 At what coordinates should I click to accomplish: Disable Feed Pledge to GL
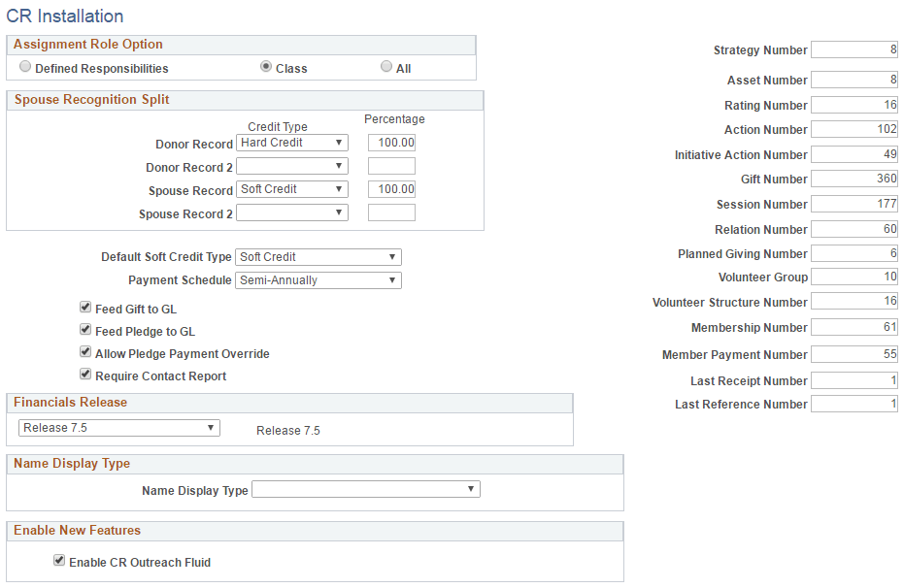pos(84,329)
